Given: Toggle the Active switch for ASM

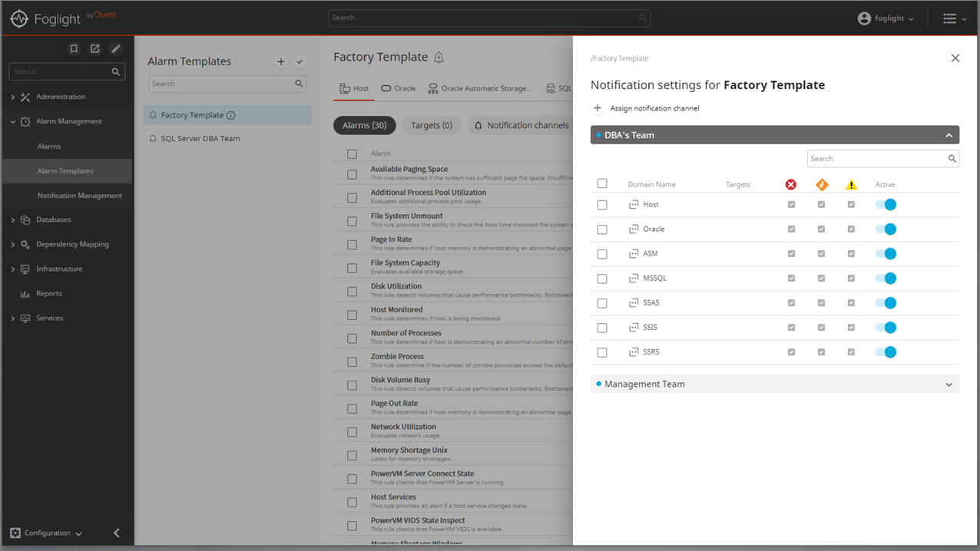Looking at the screenshot, I should [x=886, y=254].
